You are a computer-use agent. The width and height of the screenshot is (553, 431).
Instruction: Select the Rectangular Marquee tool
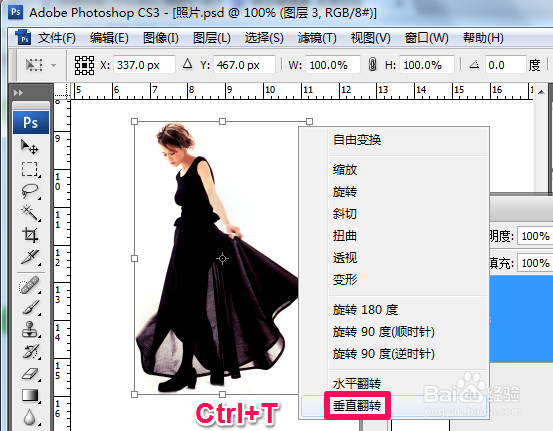(30, 169)
